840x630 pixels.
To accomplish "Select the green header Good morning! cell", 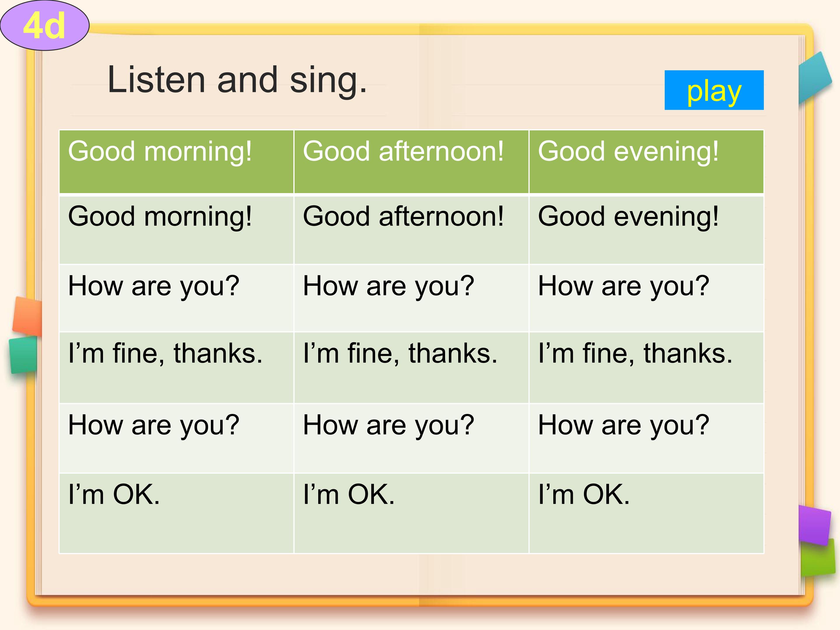I will [x=176, y=162].
